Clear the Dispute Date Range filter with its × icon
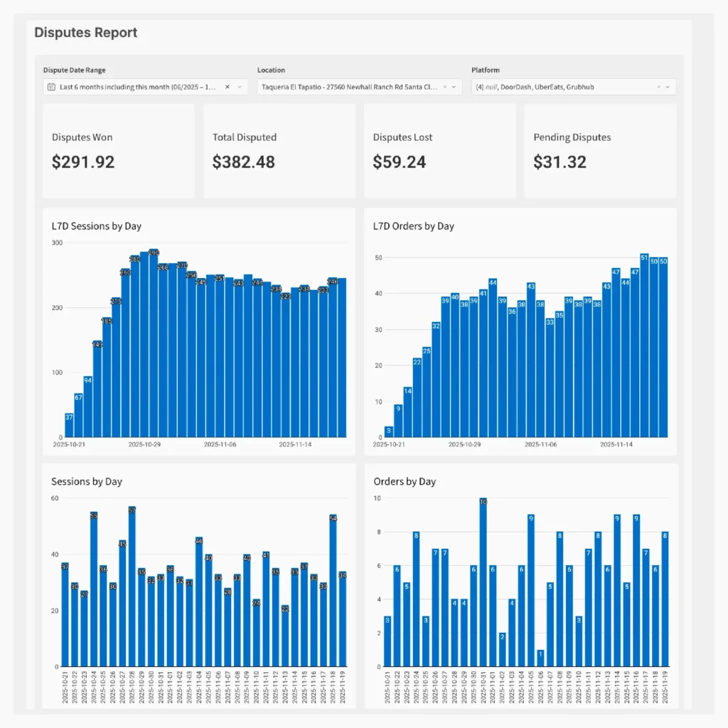The width and height of the screenshot is (728, 728). pos(227,87)
